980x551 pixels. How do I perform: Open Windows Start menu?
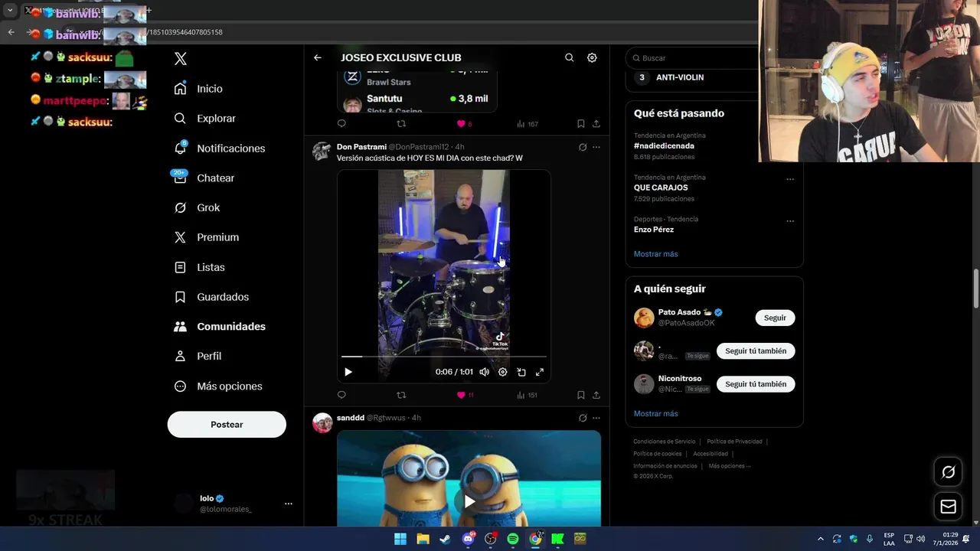(400, 539)
